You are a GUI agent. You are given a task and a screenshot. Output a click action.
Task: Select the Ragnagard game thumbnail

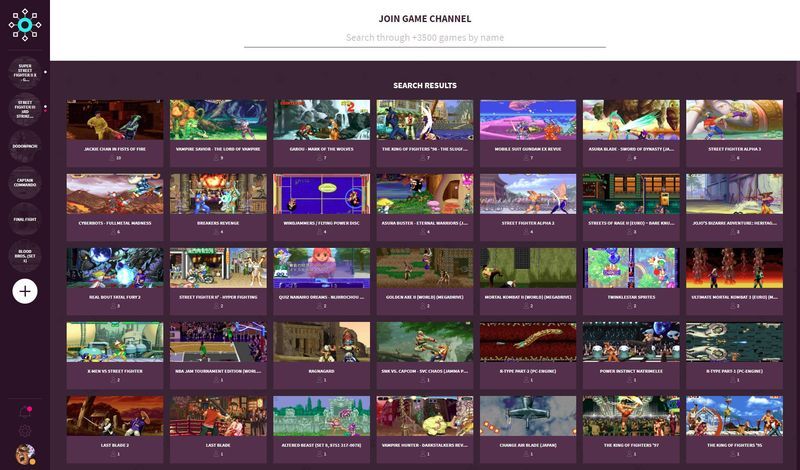point(321,342)
